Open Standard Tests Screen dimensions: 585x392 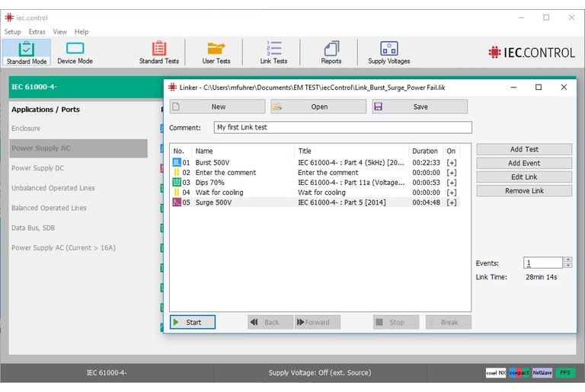pyautogui.click(x=159, y=53)
